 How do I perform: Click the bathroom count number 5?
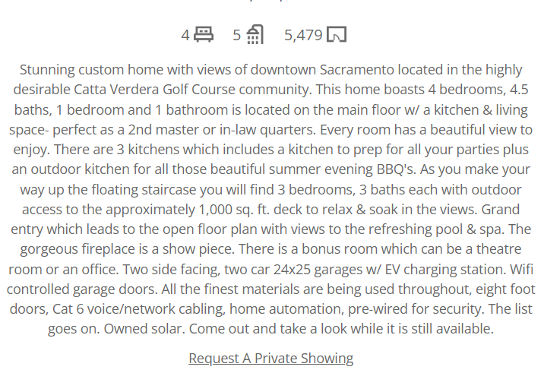click(236, 35)
